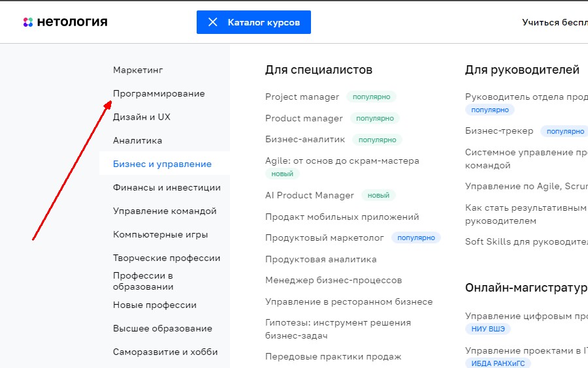This screenshot has width=588, height=368.
Task: Click популярно badge under Руководитель отдела продаж
Action: click(490, 110)
